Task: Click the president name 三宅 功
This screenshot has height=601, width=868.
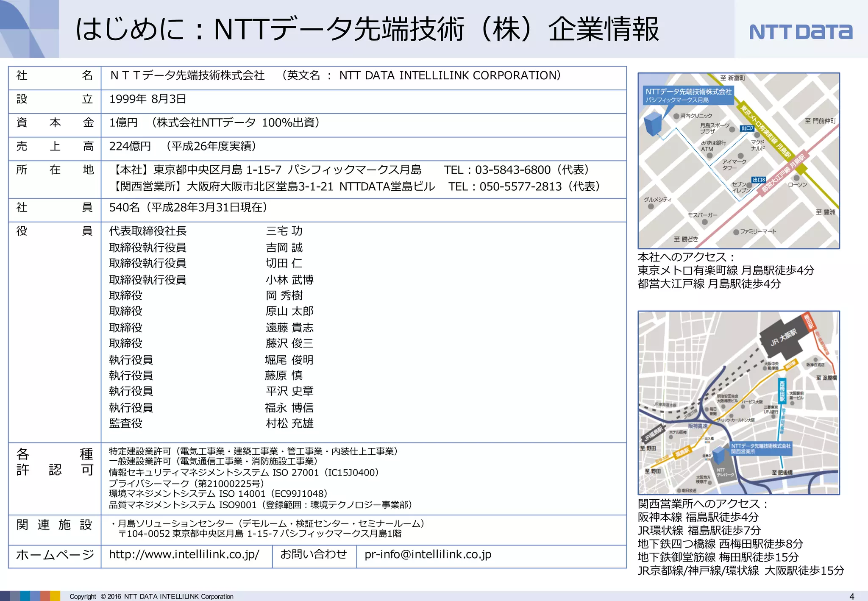Action: 284,231
